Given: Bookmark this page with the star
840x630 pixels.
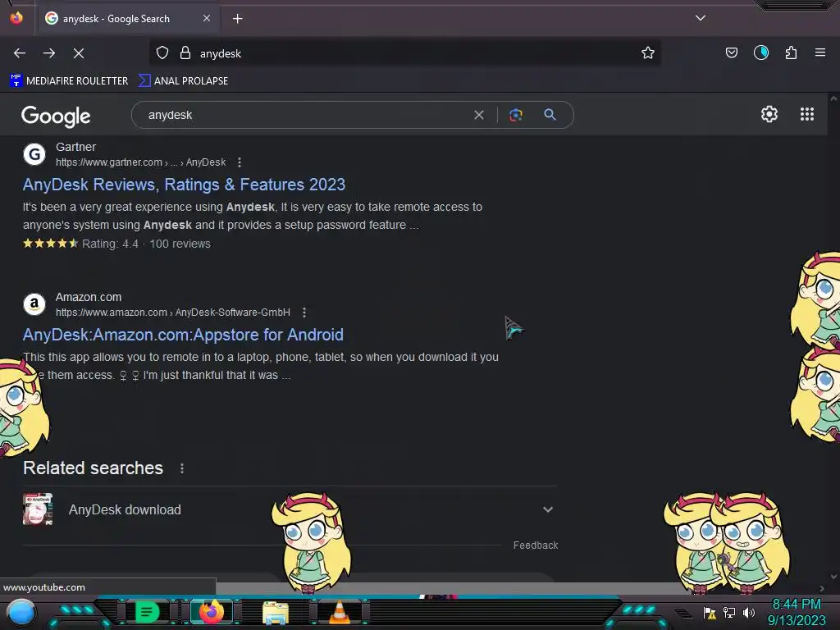Looking at the screenshot, I should tap(648, 53).
